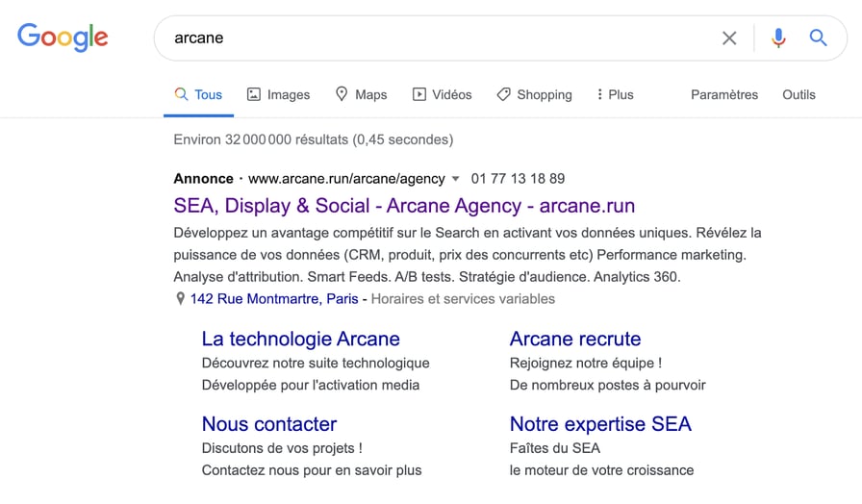Click 'Horaires et services variables' text
862x504 pixels.
463,299
